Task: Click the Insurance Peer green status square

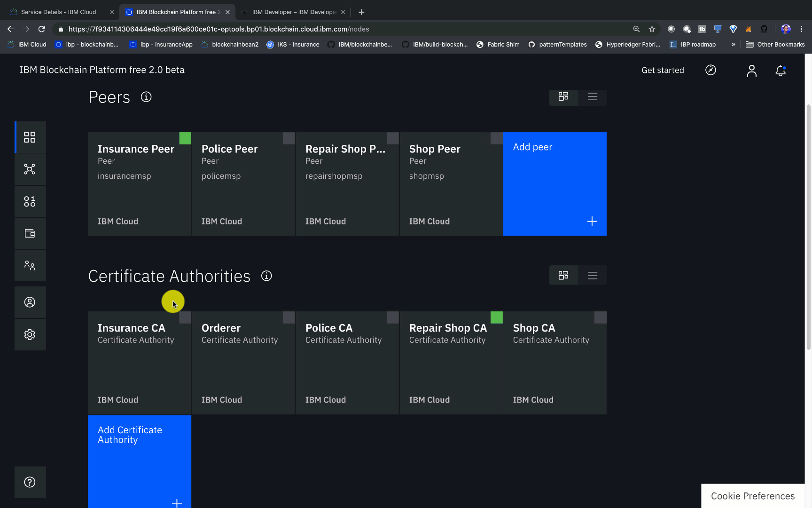Action: pos(185,138)
